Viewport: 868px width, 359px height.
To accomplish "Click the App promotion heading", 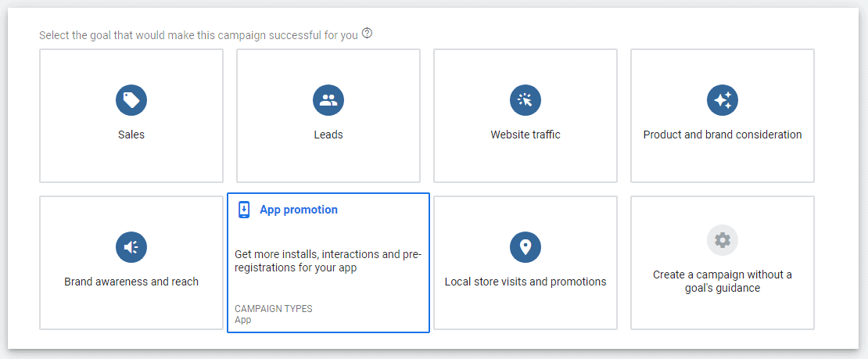I will pos(299,210).
